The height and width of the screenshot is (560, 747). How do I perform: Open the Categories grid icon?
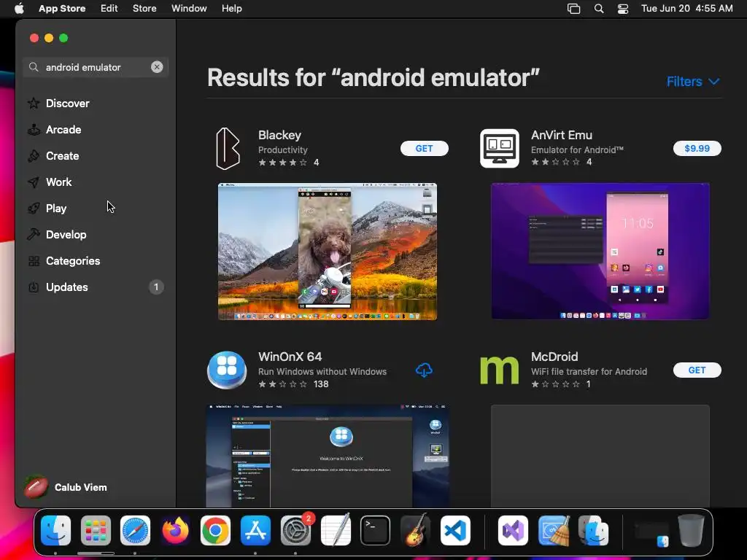[x=34, y=261]
